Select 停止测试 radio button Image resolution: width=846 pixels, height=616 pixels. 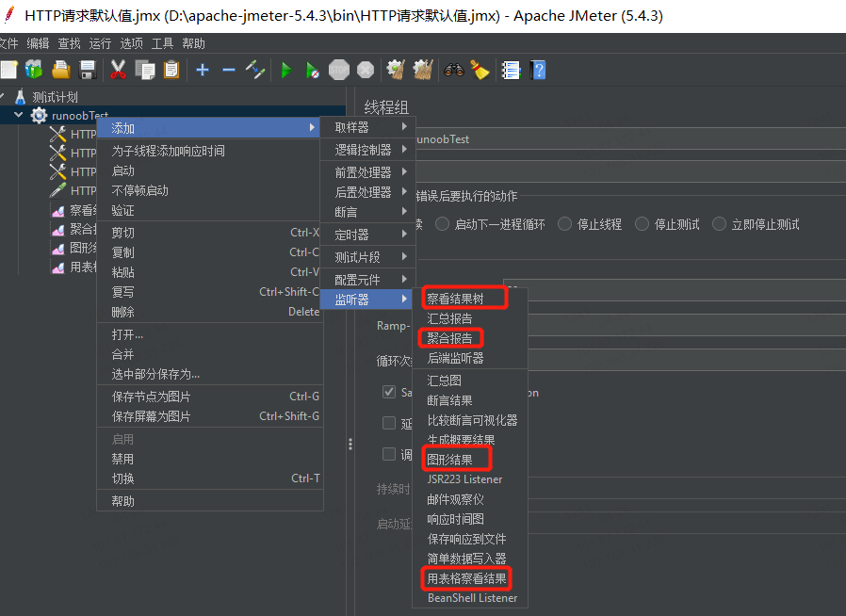(643, 224)
